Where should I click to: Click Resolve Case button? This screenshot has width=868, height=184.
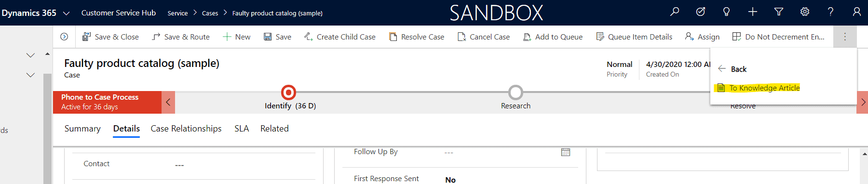[x=417, y=37]
